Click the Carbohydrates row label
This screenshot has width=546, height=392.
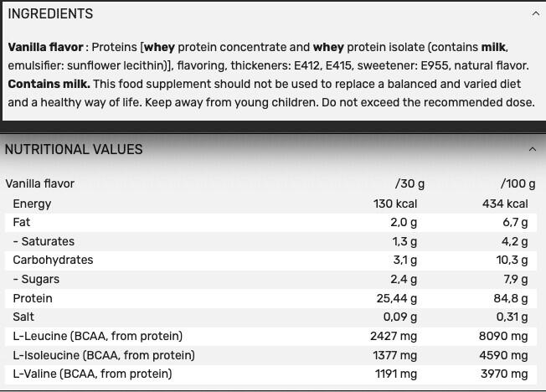click(x=53, y=260)
